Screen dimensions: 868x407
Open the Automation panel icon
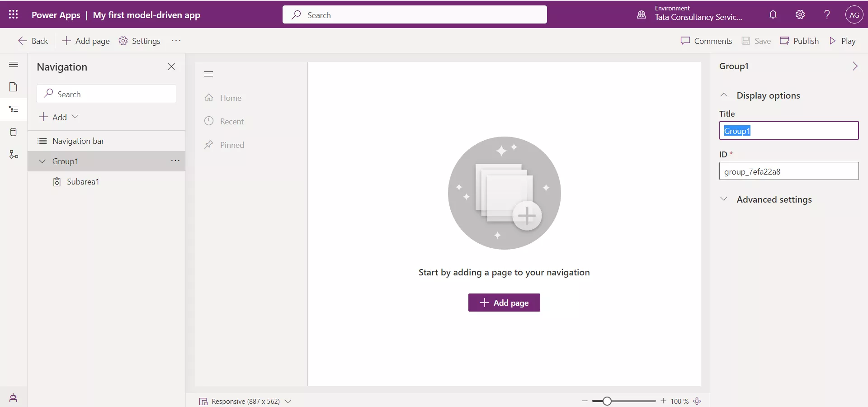click(14, 155)
